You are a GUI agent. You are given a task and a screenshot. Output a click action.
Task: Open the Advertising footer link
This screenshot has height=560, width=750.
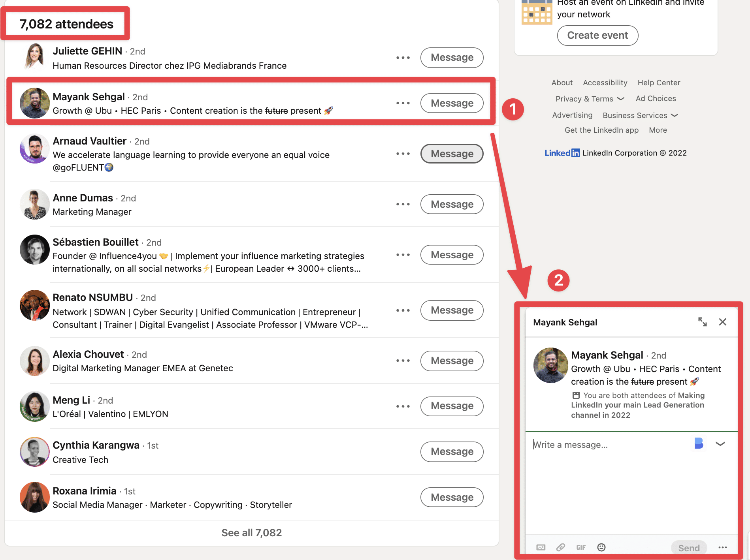[572, 115]
